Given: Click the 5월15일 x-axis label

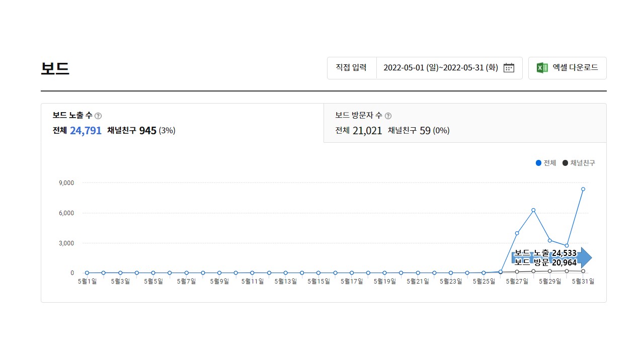Looking at the screenshot, I should (318, 282).
